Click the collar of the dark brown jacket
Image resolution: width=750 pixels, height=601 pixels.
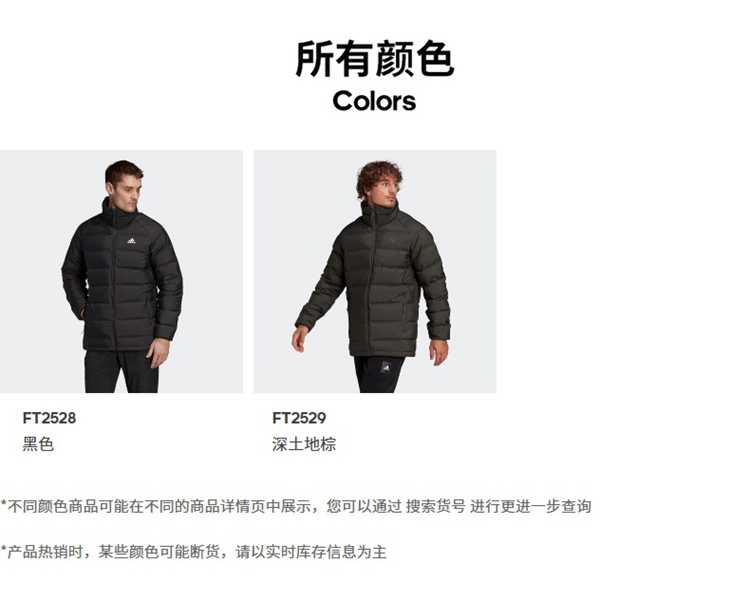click(381, 213)
